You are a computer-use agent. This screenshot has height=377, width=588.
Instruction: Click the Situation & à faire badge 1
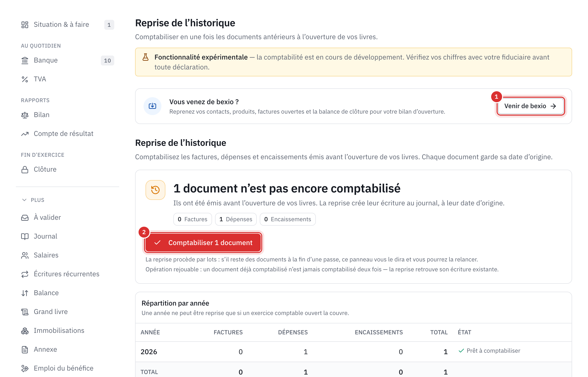pos(109,25)
